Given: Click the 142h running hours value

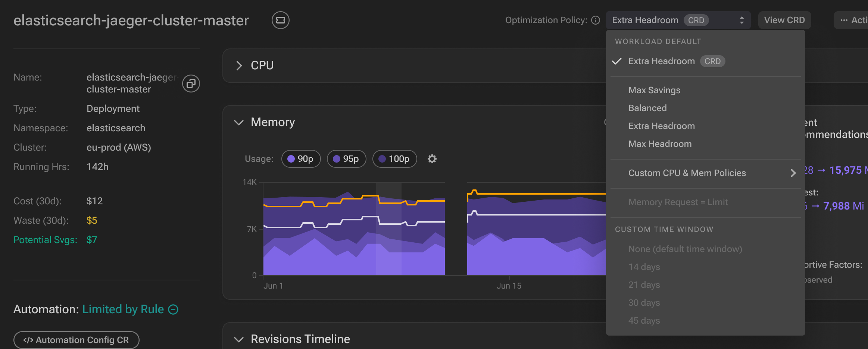Looking at the screenshot, I should point(97,167).
